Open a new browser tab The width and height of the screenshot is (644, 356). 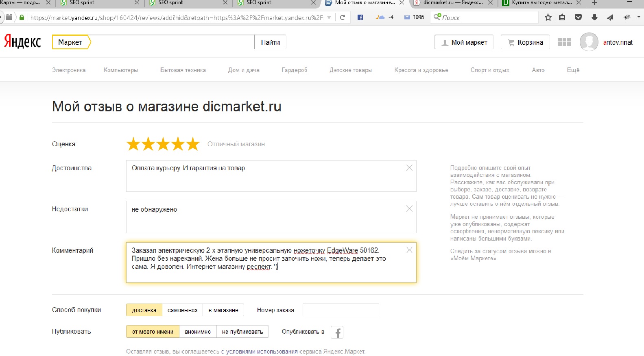coord(594,2)
